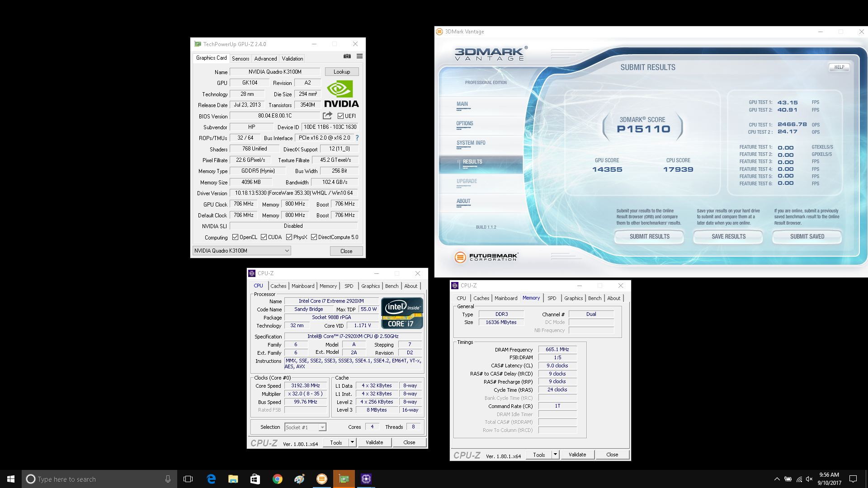Image resolution: width=868 pixels, height=488 pixels.
Task: Toggle the UEFI checkbox in GPU-Z
Action: 340,116
